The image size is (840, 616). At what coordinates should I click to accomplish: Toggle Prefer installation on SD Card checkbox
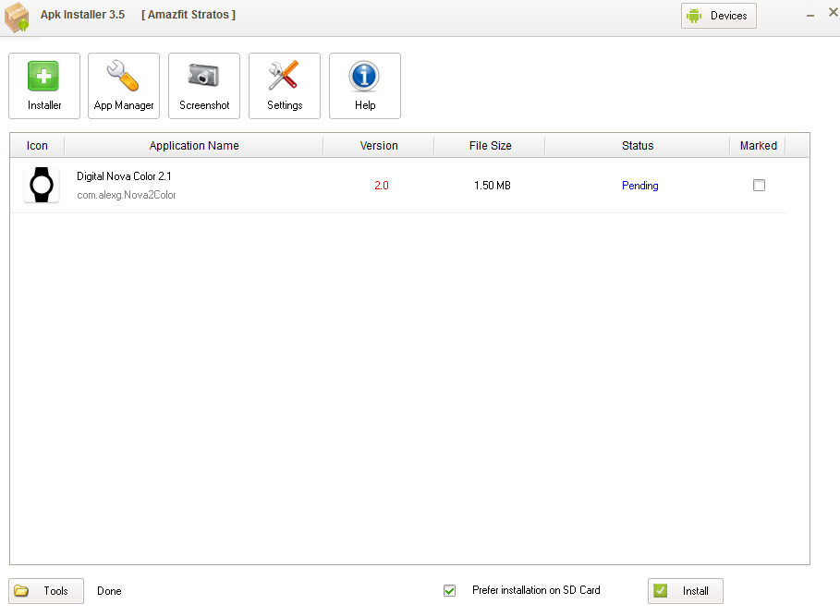tap(449, 590)
